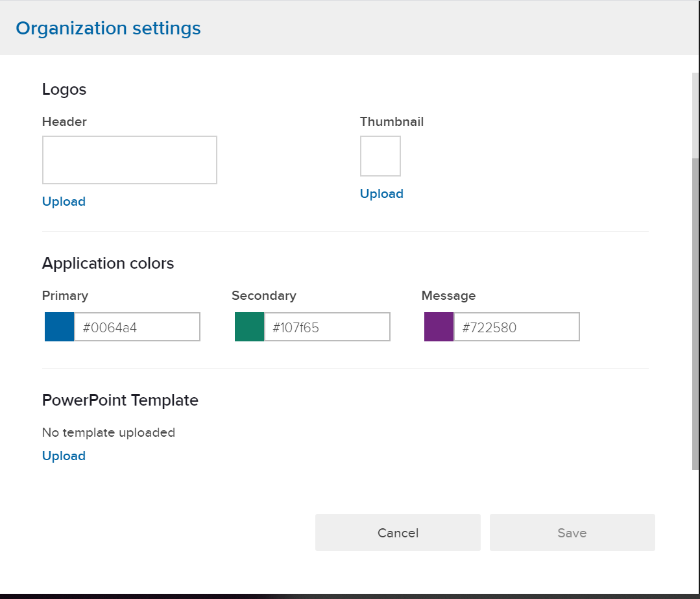
Task: Click the 'Organization settings' title
Action: pyautogui.click(x=108, y=28)
